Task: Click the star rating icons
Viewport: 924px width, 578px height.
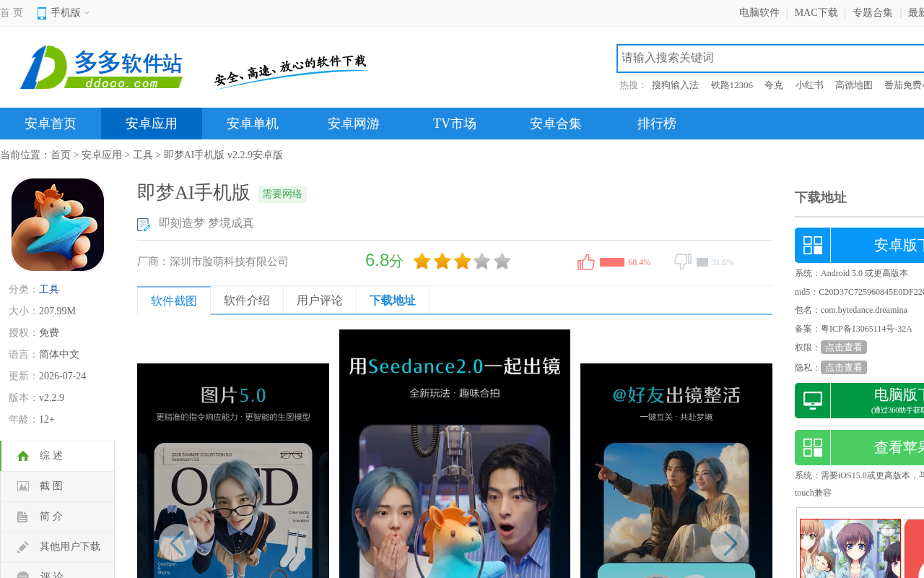Action: 462,261
